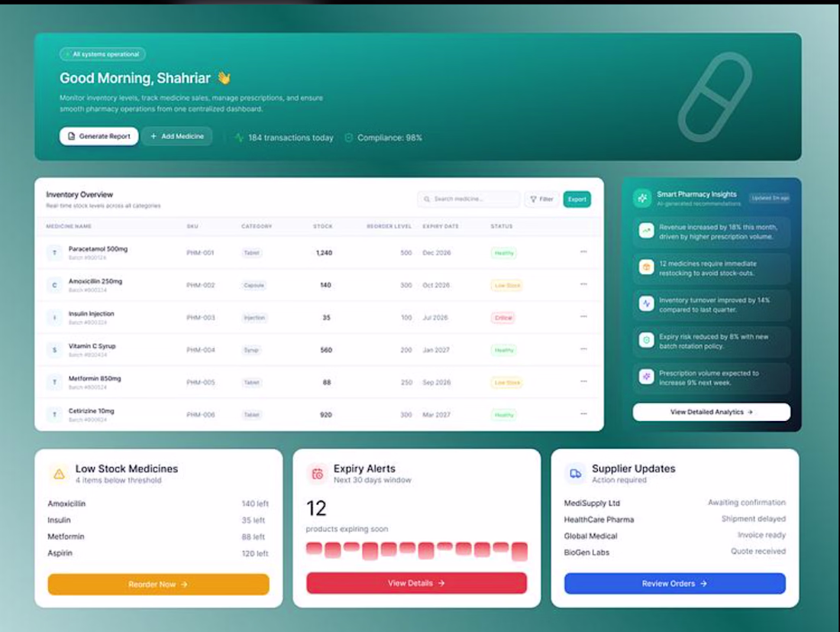Reorder low stock medicines now

[159, 585]
